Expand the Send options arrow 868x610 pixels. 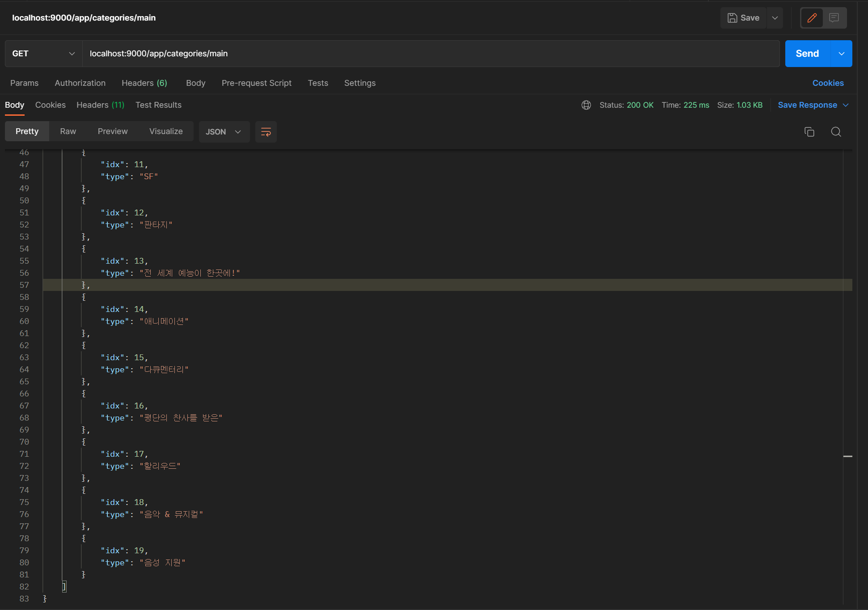(x=842, y=54)
